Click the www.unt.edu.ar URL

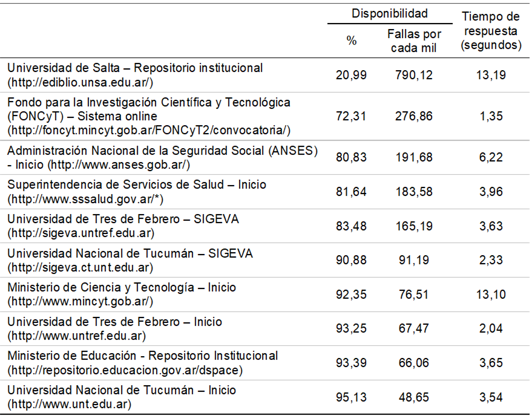coord(70,404)
